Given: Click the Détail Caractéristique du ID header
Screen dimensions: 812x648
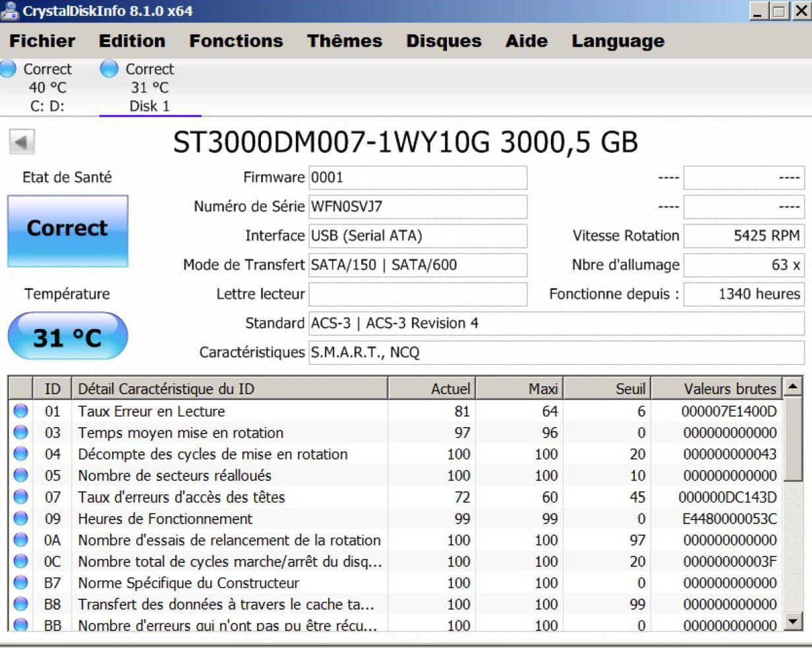Looking at the screenshot, I should (x=230, y=388).
